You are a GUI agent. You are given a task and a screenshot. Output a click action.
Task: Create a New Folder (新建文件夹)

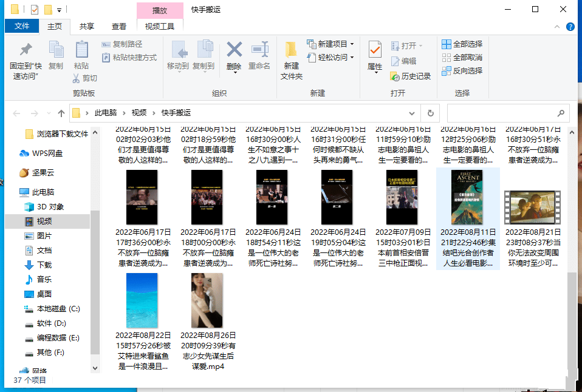coord(292,60)
